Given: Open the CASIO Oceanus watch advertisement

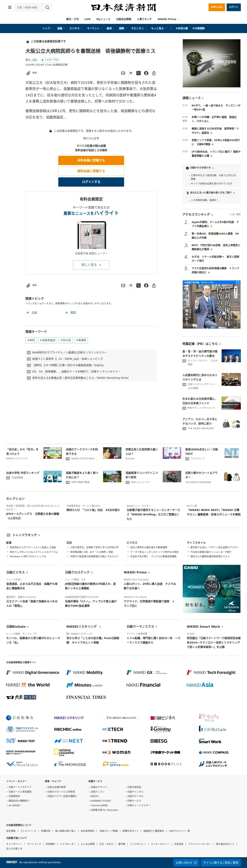Looking at the screenshot, I should (x=212, y=589).
